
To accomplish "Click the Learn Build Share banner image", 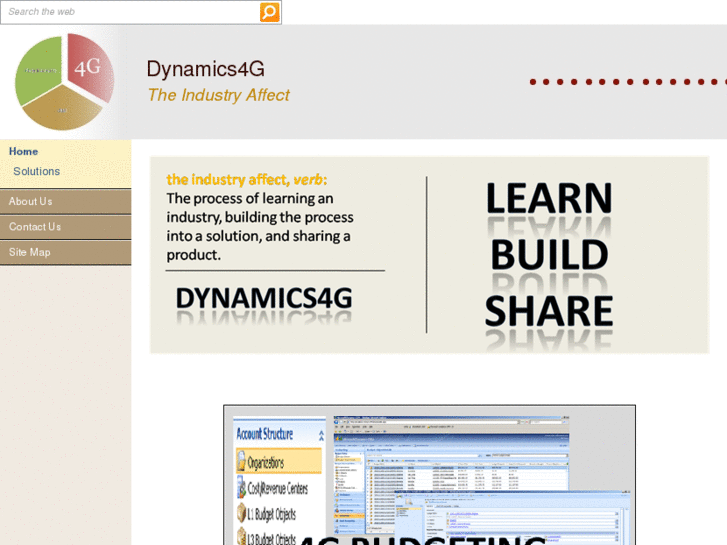I will point(429,255).
